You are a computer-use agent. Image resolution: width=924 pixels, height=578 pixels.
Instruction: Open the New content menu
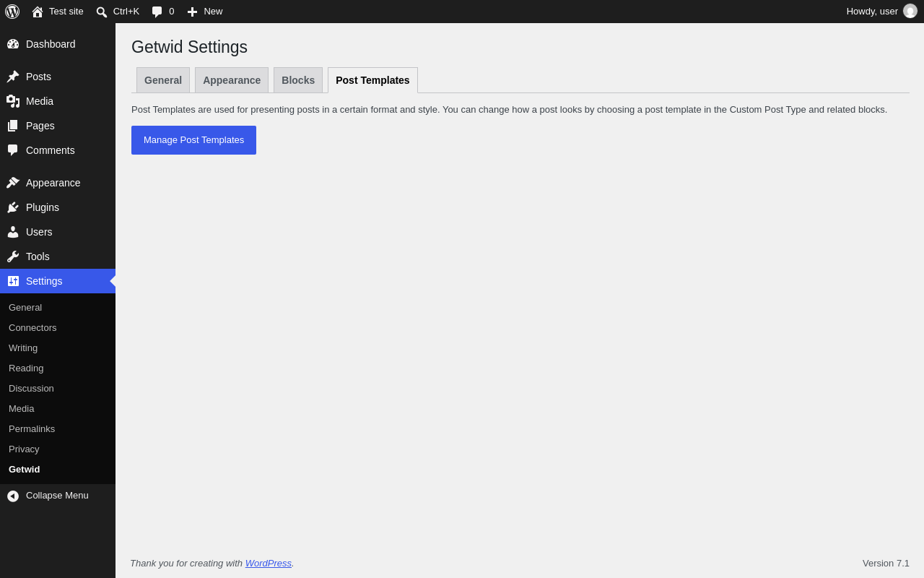(205, 12)
